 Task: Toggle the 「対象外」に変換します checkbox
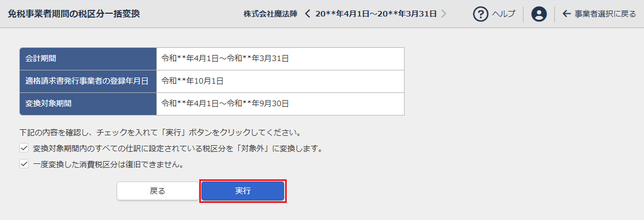click(24, 148)
